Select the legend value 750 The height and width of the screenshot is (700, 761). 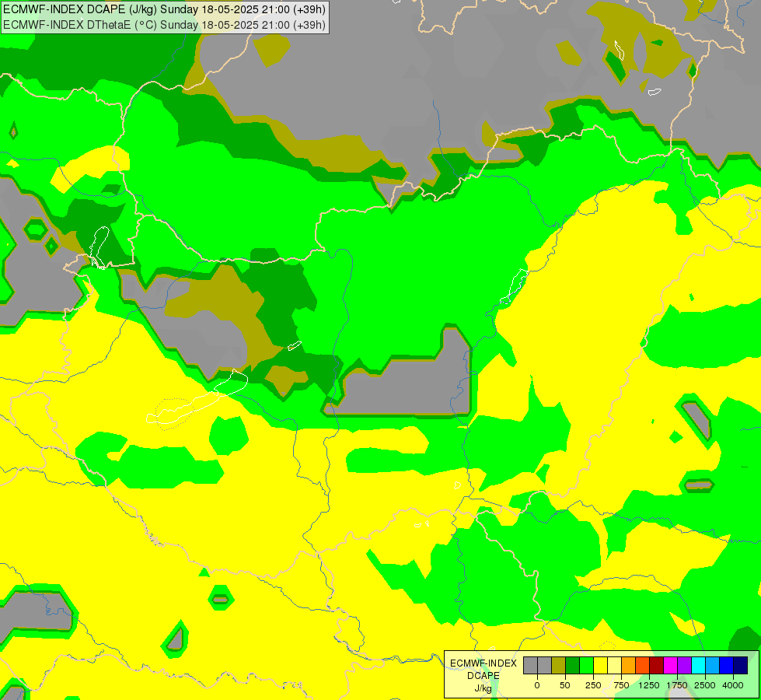(621, 685)
